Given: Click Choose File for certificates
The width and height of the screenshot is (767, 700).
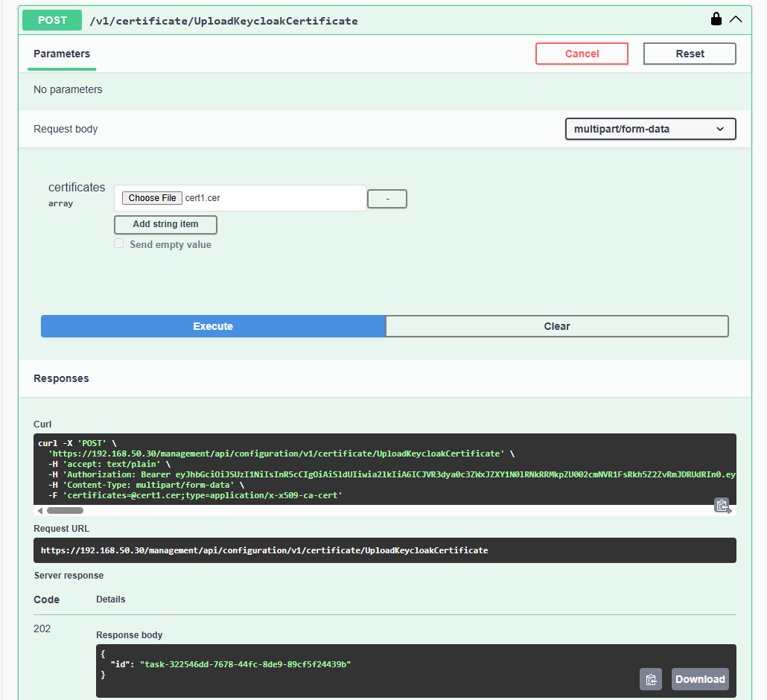Looking at the screenshot, I should click(x=152, y=198).
